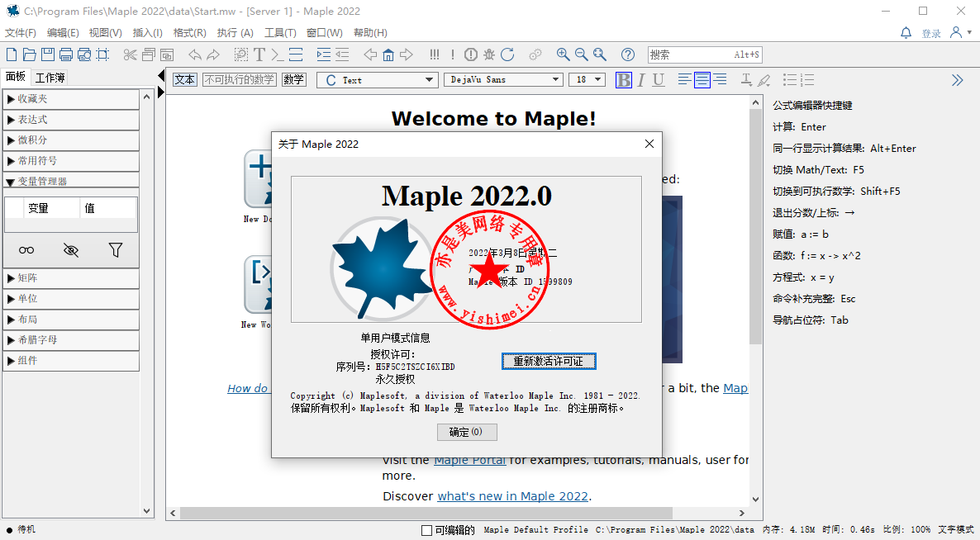Center-align the text
Viewport: 980px width, 540px height.
pos(702,80)
